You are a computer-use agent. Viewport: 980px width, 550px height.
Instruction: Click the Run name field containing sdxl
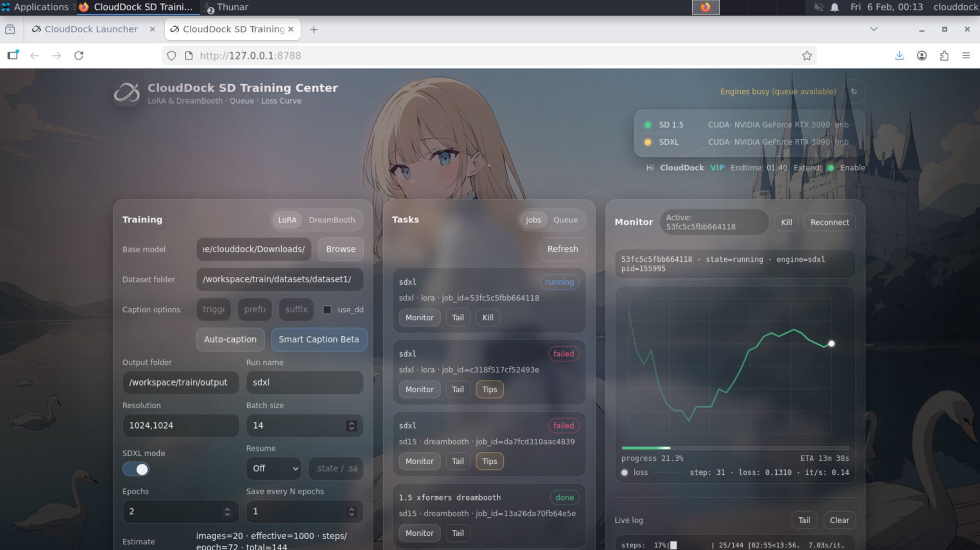(x=305, y=382)
